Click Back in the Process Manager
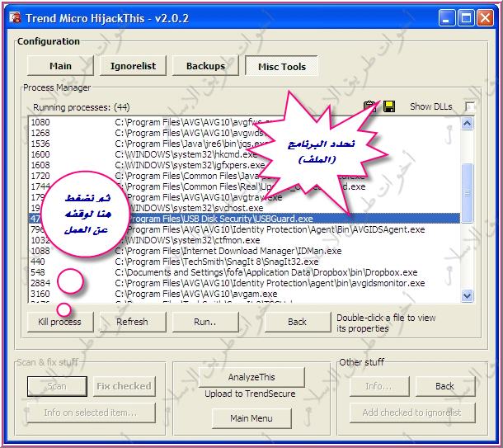 pos(298,322)
